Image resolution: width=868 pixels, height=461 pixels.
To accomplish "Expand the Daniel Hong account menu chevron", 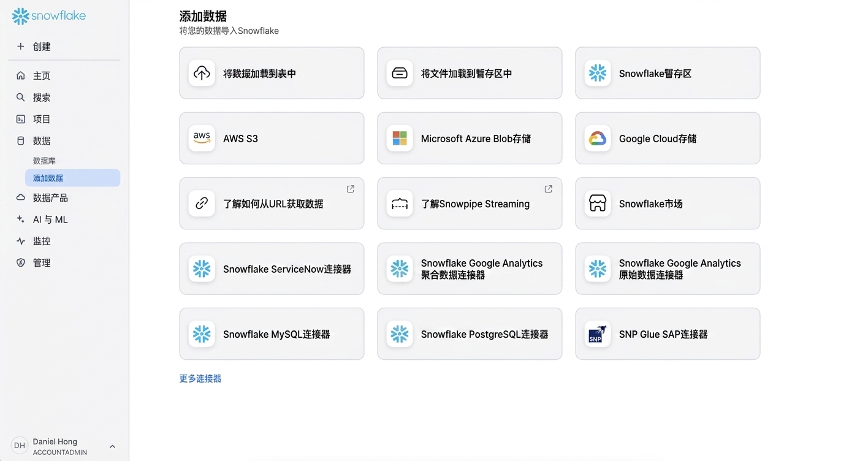I will tap(112, 446).
